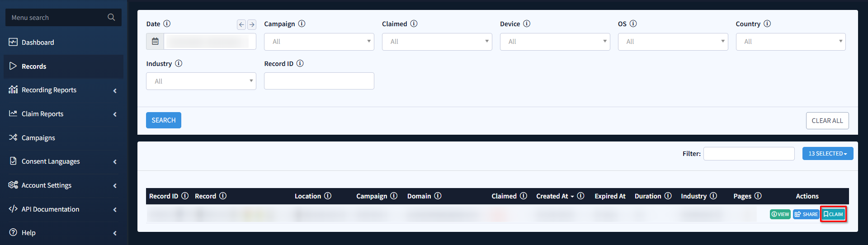Sort table by Created At column
This screenshot has width=868, height=245.
552,196
